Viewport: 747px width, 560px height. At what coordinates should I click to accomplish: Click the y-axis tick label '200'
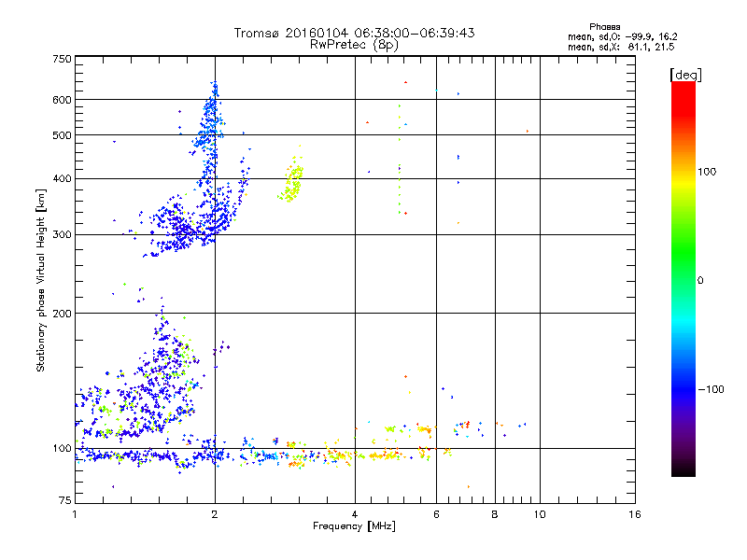point(62,314)
